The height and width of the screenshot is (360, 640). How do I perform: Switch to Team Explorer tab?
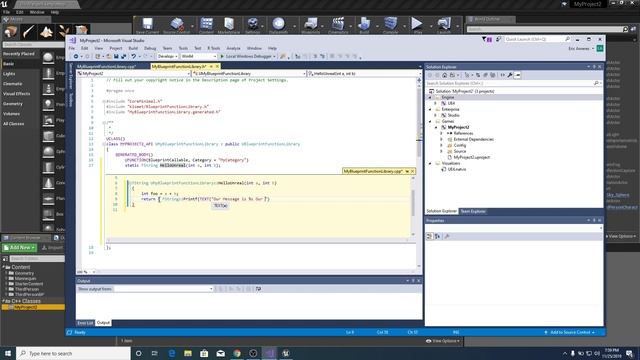click(473, 211)
